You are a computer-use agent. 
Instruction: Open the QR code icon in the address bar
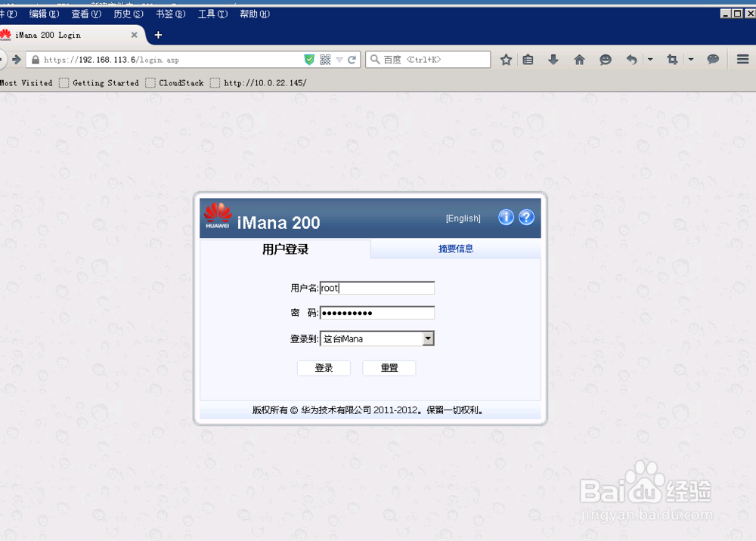[x=325, y=59]
